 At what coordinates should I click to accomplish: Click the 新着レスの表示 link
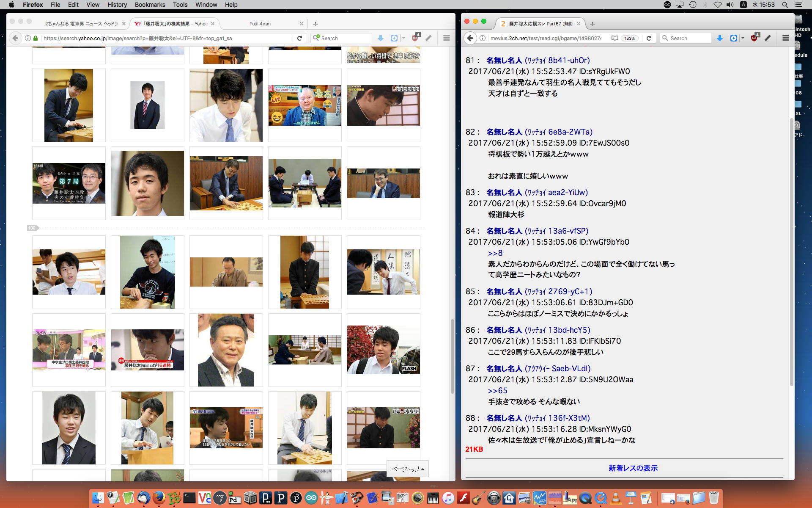point(633,468)
